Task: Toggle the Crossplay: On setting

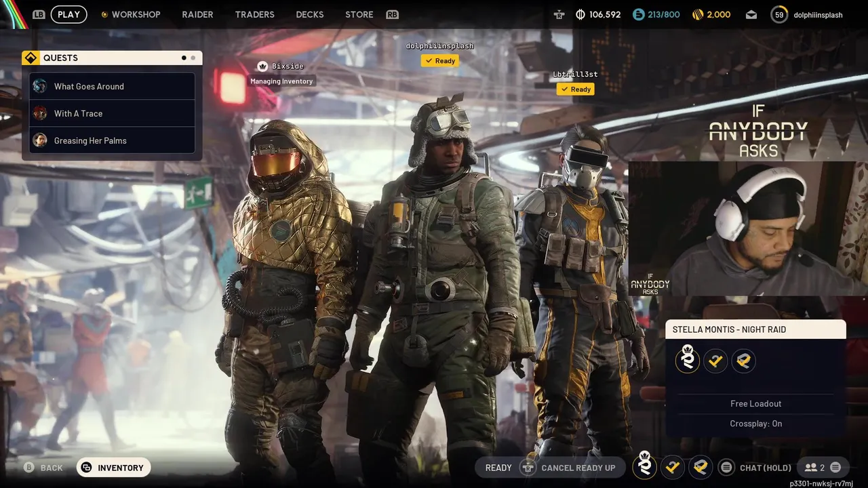Action: 756,424
